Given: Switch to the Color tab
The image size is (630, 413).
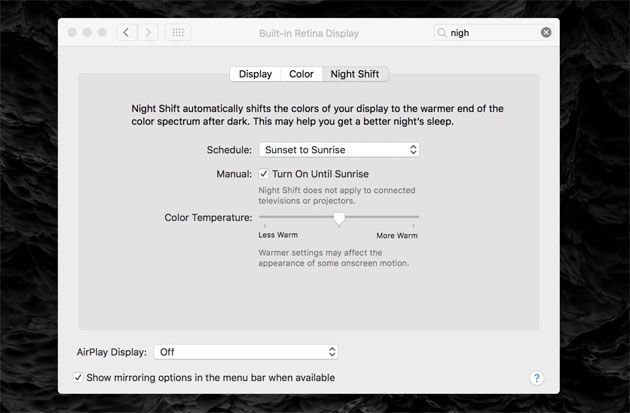Looking at the screenshot, I should click(x=301, y=74).
